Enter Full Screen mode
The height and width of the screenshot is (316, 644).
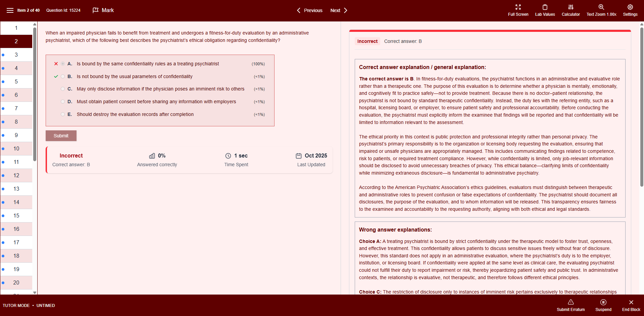pos(518,10)
